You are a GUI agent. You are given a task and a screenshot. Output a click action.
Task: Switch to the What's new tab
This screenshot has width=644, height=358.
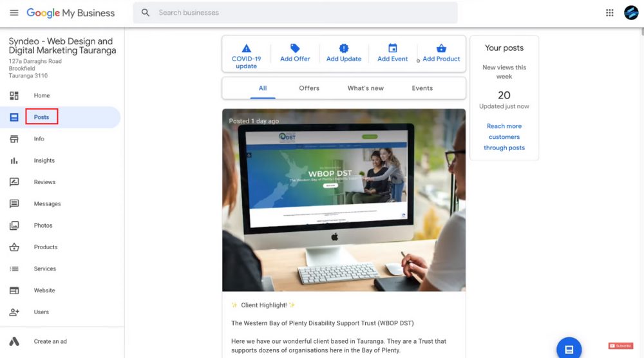[x=366, y=88]
